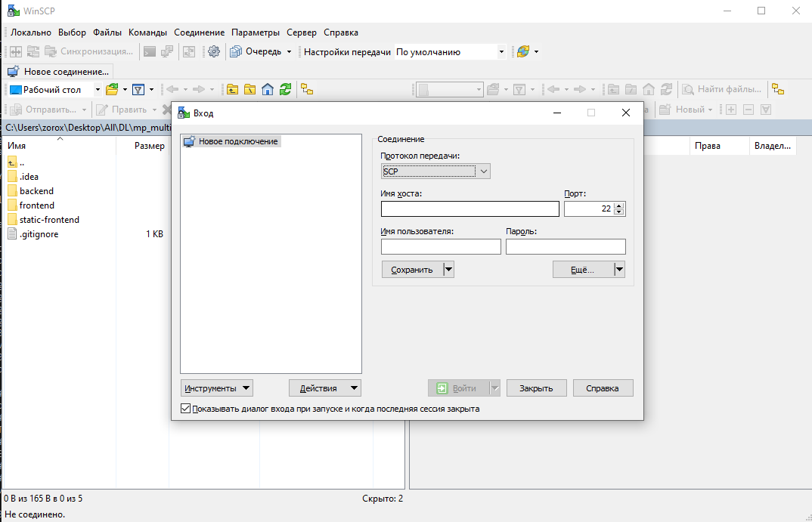Go to local parent directory icon
The width and height of the screenshot is (812, 522).
tap(233, 89)
